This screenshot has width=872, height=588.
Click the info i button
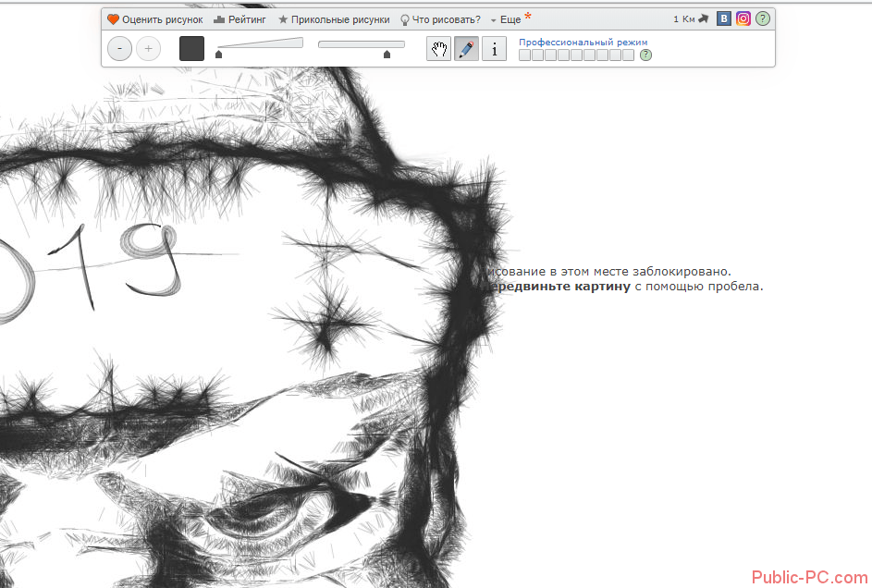pos(494,49)
